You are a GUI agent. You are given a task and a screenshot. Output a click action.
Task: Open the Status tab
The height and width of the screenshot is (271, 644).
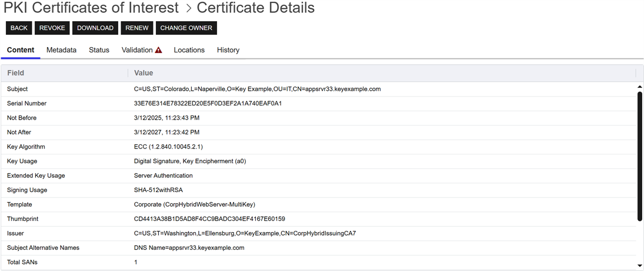[99, 50]
